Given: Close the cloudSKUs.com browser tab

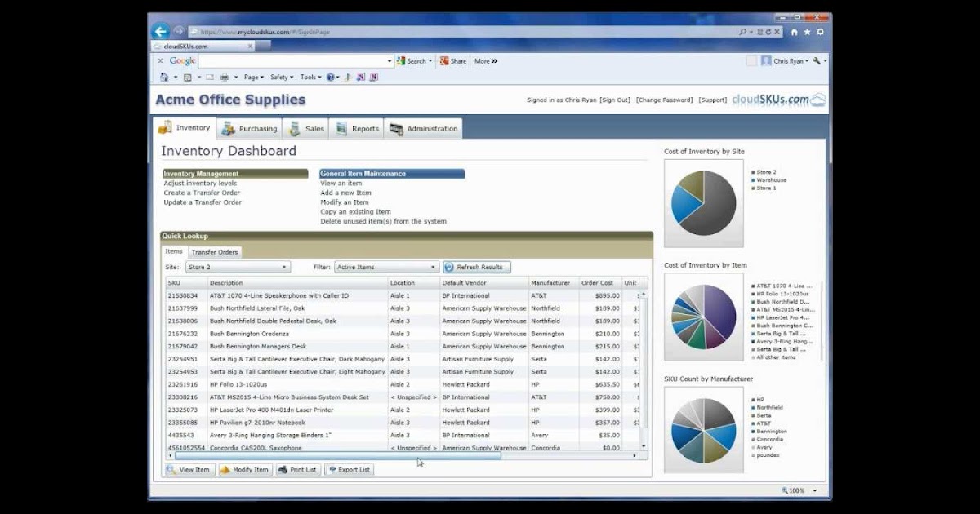Looking at the screenshot, I should (250, 47).
